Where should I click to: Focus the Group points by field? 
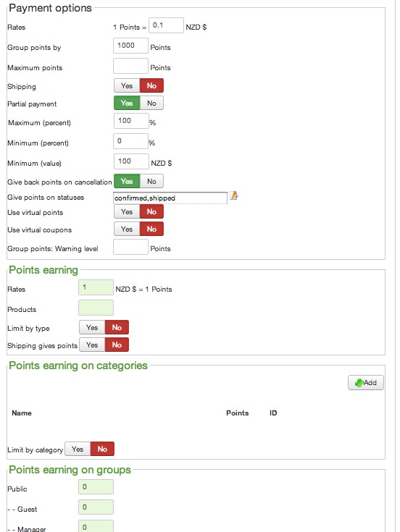[130, 46]
